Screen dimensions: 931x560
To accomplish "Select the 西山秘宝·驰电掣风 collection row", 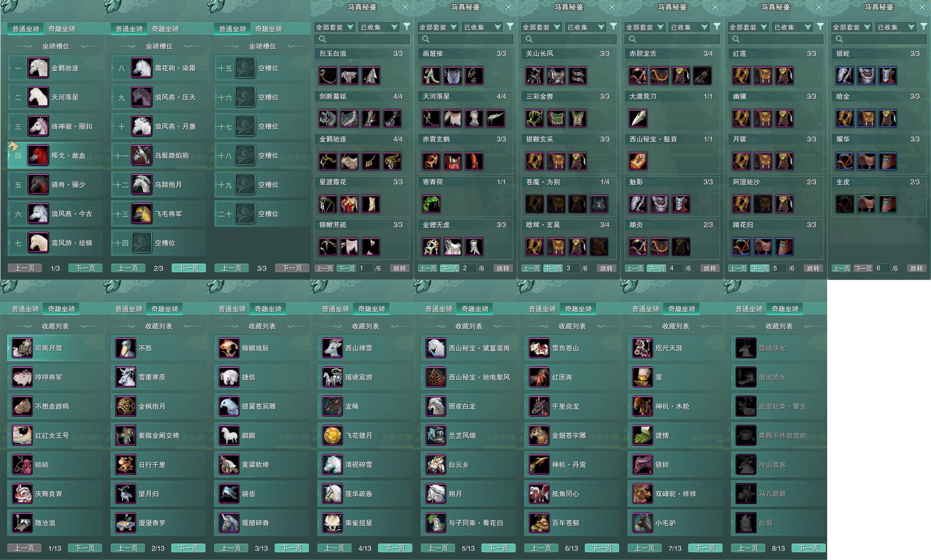I will pyautogui.click(x=468, y=377).
